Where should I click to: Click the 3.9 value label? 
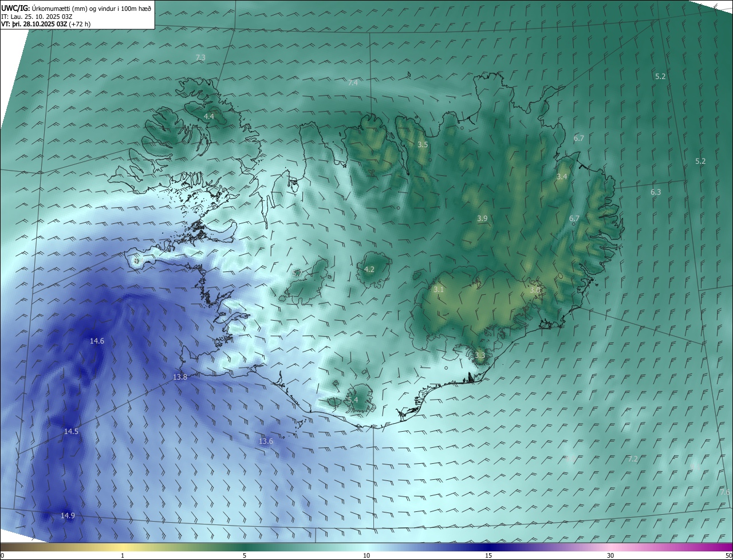click(x=482, y=219)
